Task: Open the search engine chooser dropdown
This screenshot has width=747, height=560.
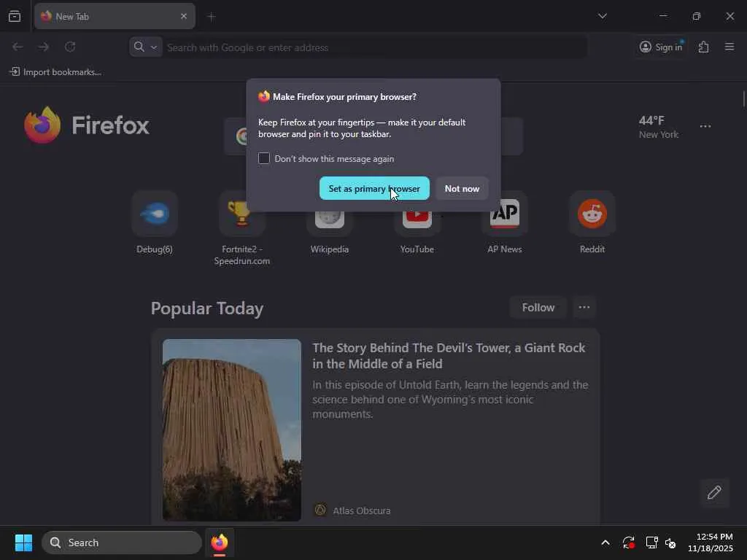Action: coord(146,47)
